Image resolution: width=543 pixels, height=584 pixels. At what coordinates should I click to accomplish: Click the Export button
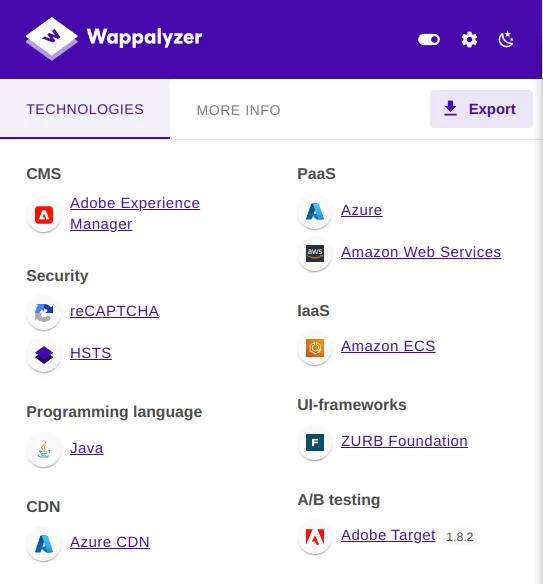(481, 109)
